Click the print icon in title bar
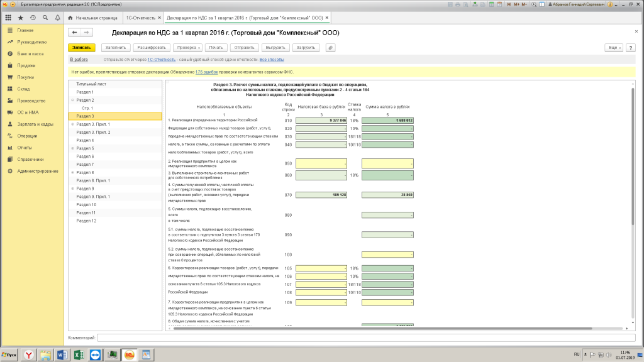644x362 pixels. 458,4
